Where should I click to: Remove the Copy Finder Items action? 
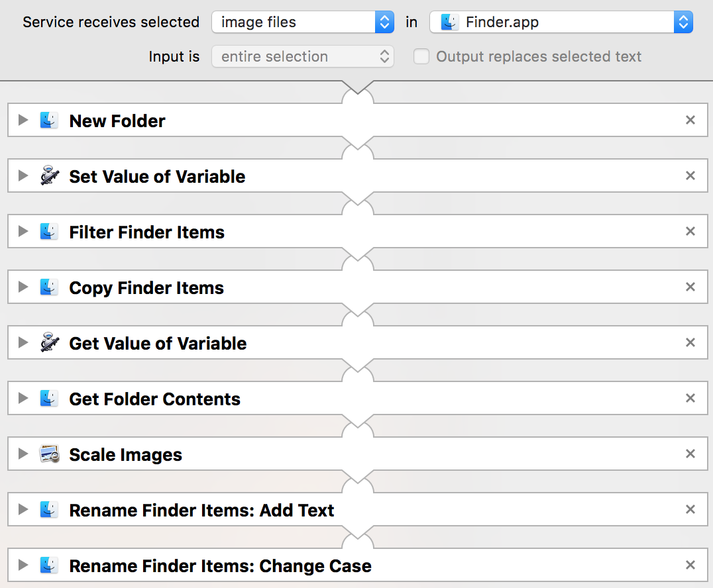pos(690,287)
